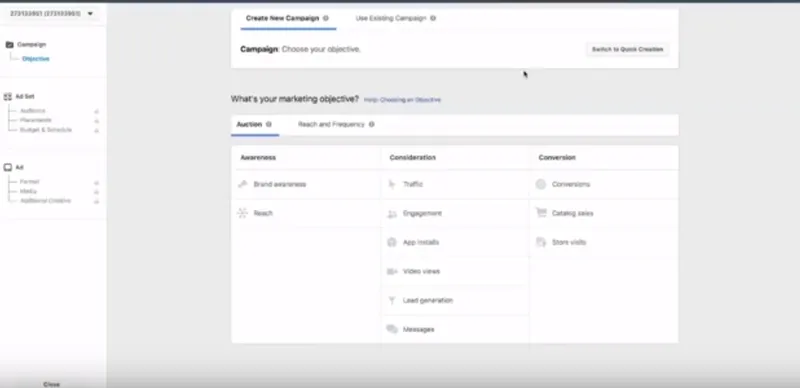The height and width of the screenshot is (388, 800).
Task: Choose the Conversions objective
Action: (x=604, y=184)
